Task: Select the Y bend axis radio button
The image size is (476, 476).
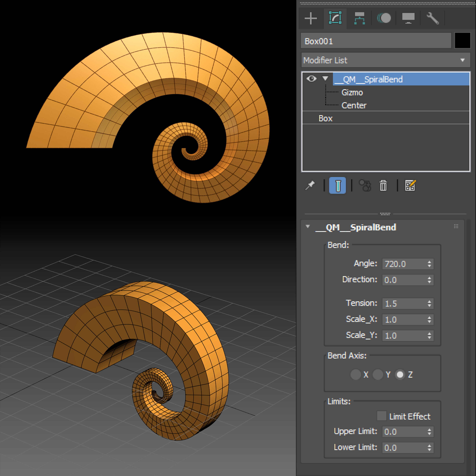Action: coord(378,374)
